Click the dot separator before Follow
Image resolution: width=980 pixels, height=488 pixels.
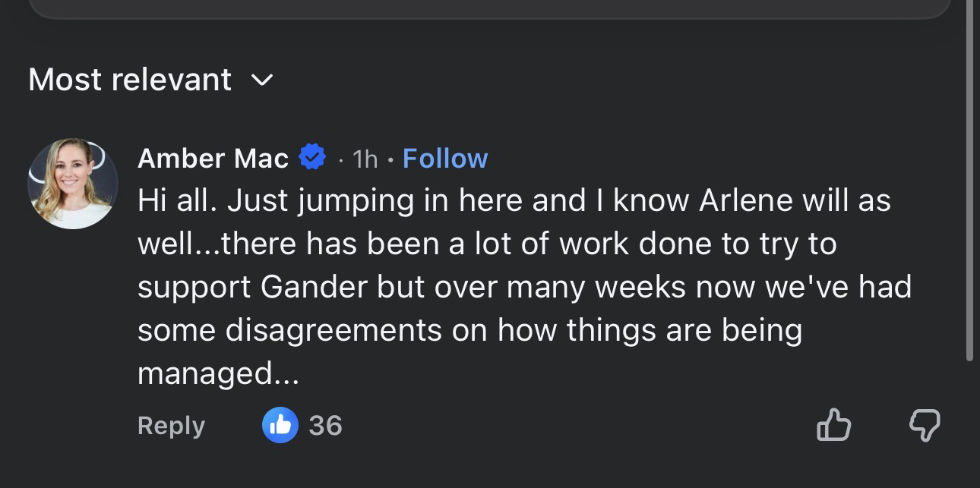390,159
